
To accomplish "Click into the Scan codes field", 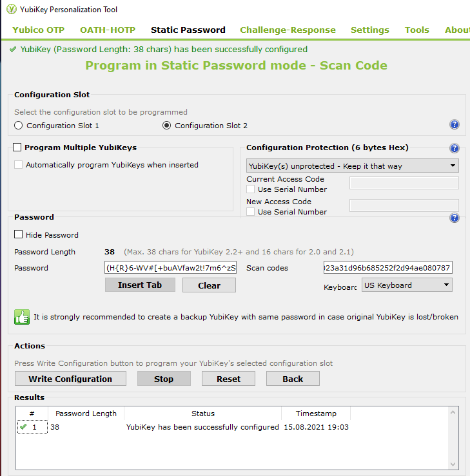I will 388,267.
